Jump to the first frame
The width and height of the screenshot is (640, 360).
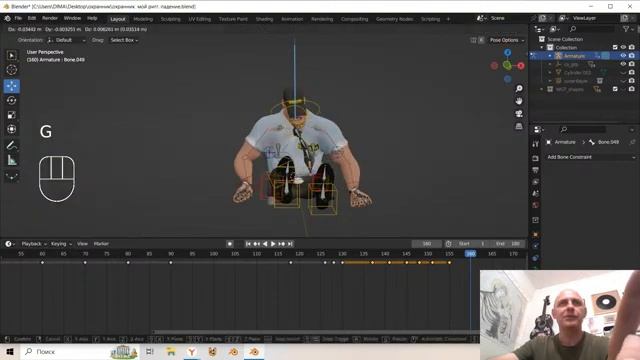pyautogui.click(x=248, y=244)
